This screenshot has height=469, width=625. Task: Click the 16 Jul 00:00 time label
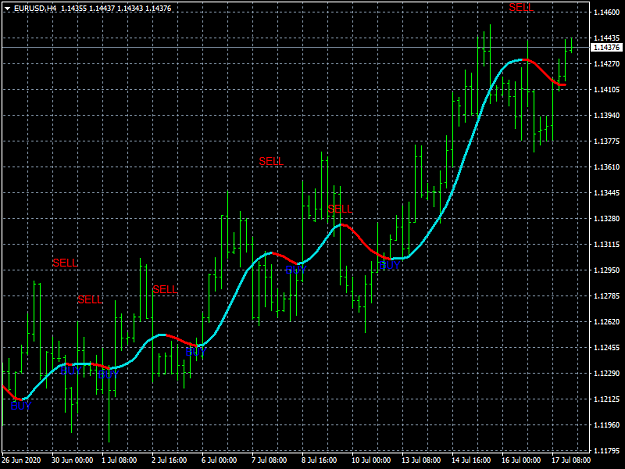pyautogui.click(x=521, y=460)
